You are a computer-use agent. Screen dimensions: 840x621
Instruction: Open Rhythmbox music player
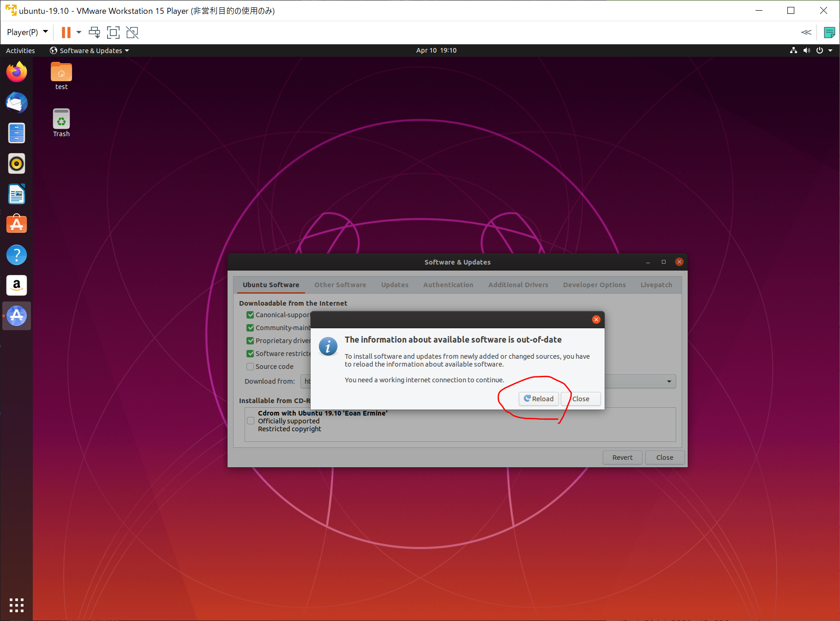pyautogui.click(x=17, y=163)
